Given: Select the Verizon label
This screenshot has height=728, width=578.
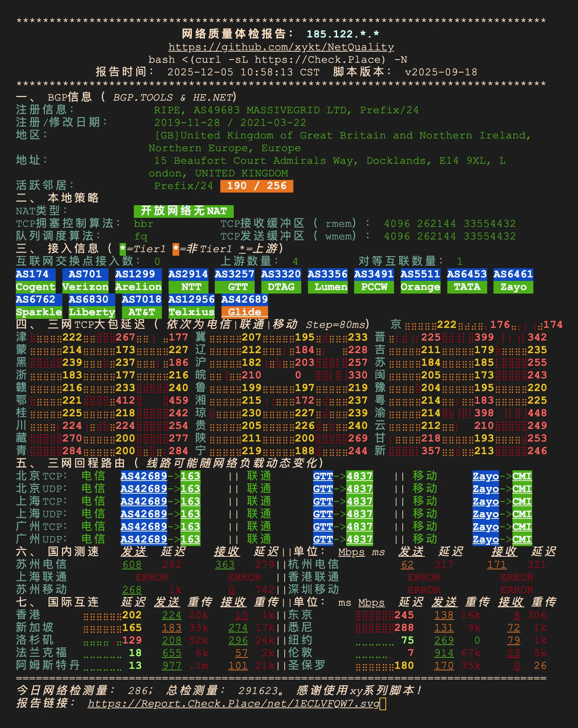Looking at the screenshot, I should coord(85,287).
